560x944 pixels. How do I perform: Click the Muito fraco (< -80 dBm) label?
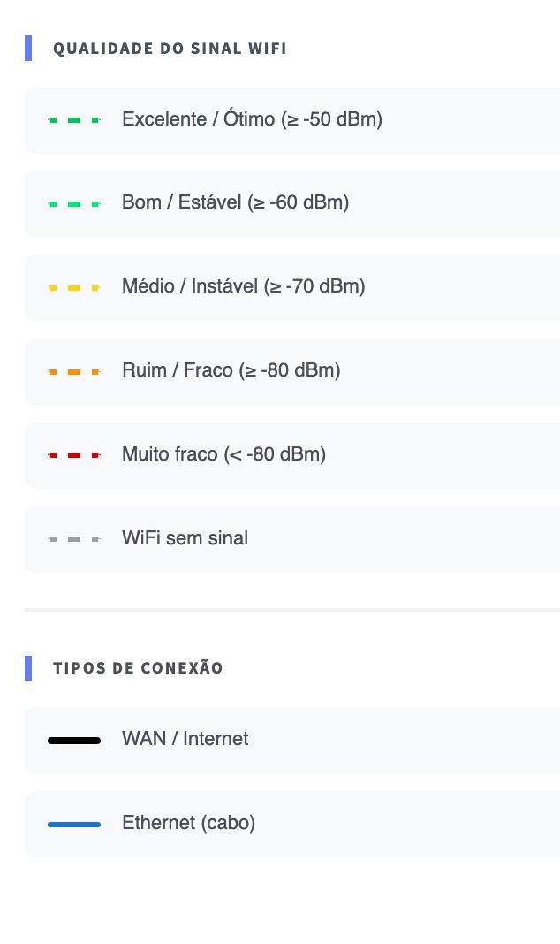(223, 454)
